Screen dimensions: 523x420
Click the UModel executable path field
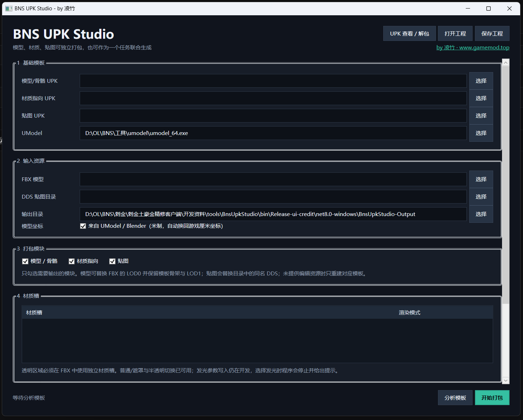point(273,133)
